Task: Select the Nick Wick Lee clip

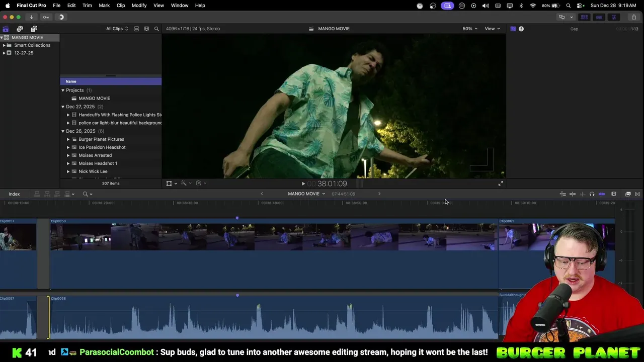Action: 111,171
